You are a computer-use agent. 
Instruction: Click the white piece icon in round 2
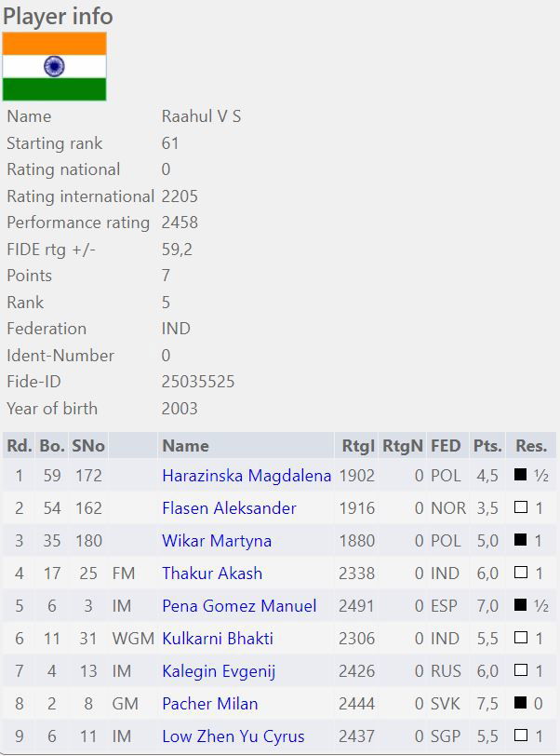pos(521,508)
